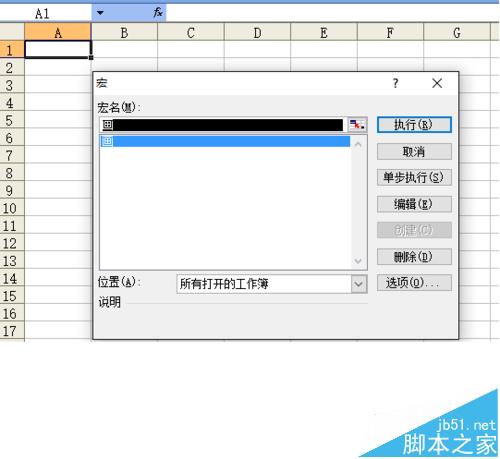
Task: Select column D header
Action: pos(257,33)
